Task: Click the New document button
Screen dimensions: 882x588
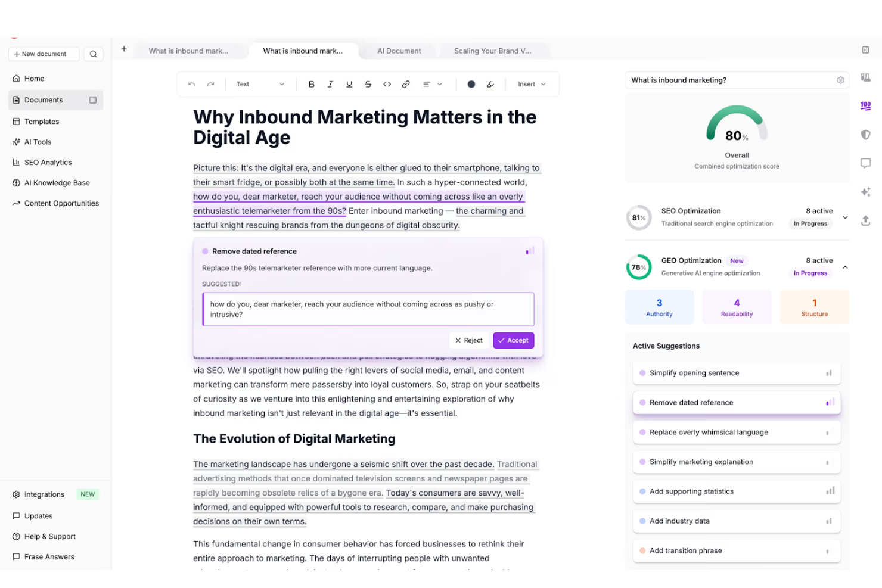Action: [x=44, y=54]
